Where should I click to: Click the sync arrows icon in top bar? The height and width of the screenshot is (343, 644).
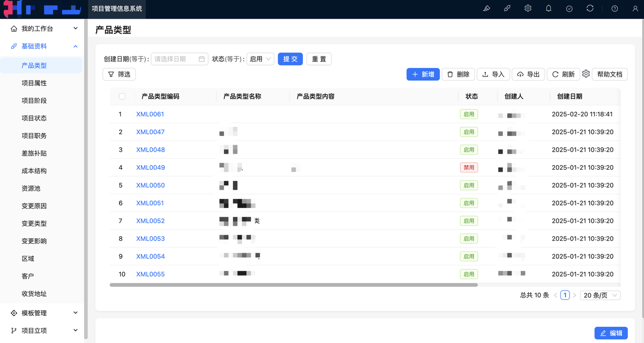(x=590, y=9)
